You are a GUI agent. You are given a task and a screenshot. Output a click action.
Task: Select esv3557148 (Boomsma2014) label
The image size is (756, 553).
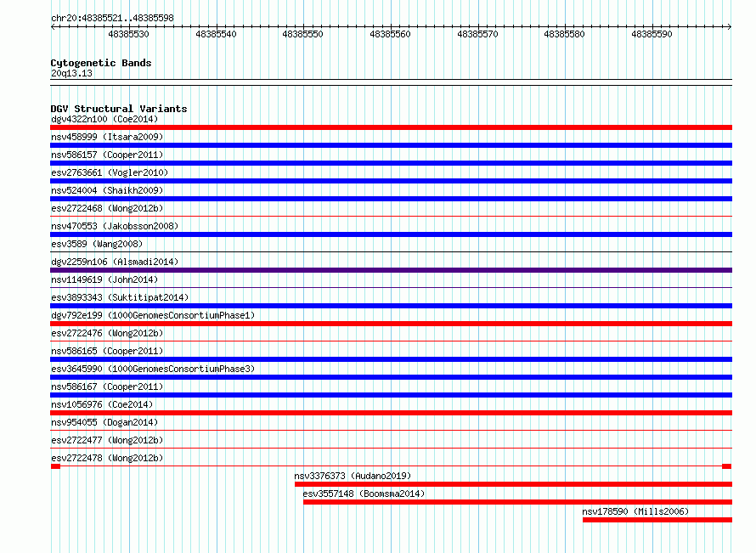(364, 494)
